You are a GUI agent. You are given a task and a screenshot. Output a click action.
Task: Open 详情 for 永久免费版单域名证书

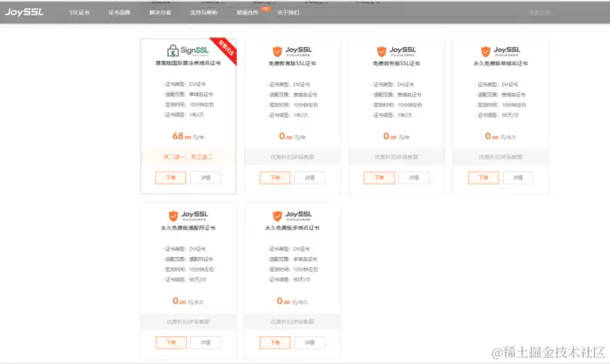click(x=518, y=178)
